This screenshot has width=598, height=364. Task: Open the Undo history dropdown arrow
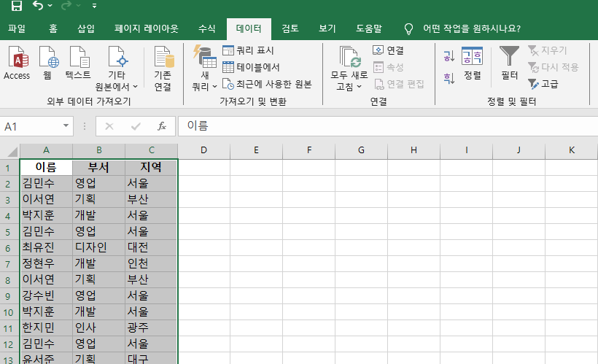(50, 6)
